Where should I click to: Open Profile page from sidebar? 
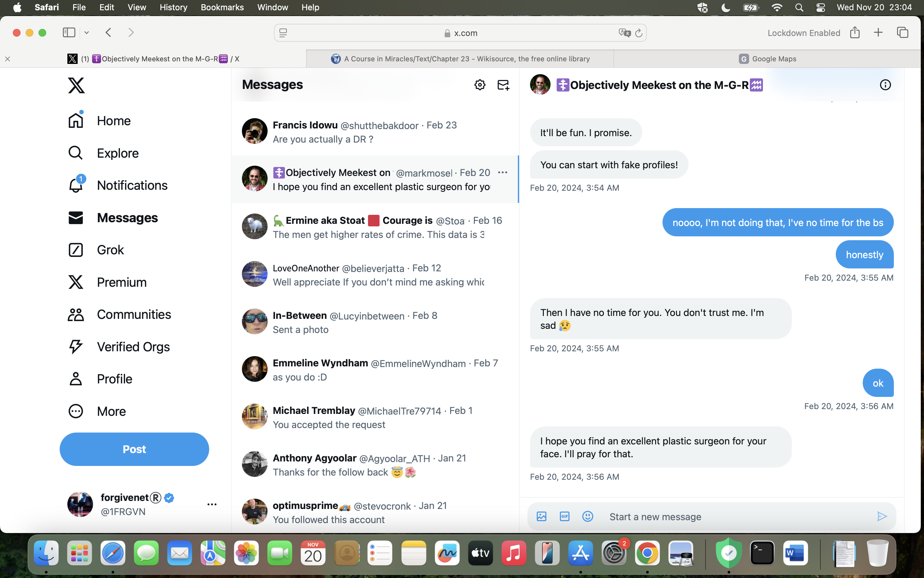(100, 379)
